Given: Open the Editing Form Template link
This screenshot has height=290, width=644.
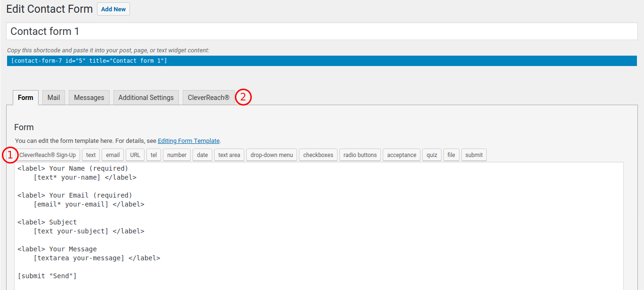Looking at the screenshot, I should pyautogui.click(x=188, y=141).
